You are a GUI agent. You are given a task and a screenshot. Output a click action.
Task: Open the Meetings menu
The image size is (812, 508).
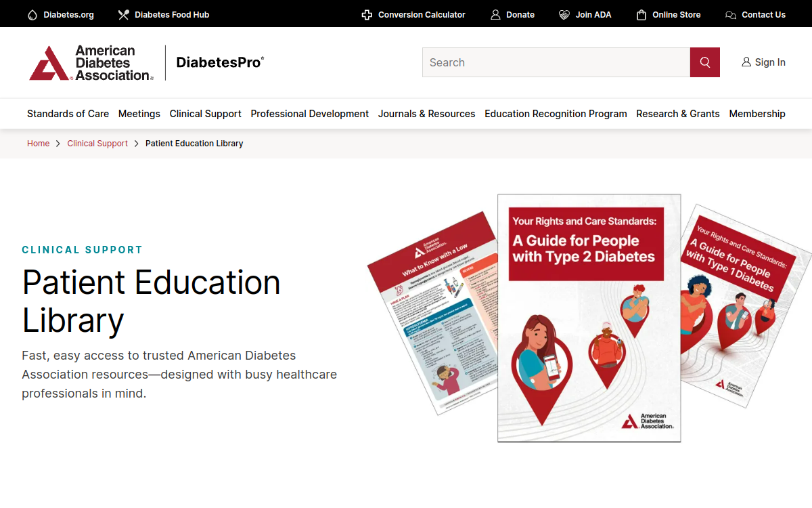tap(139, 114)
